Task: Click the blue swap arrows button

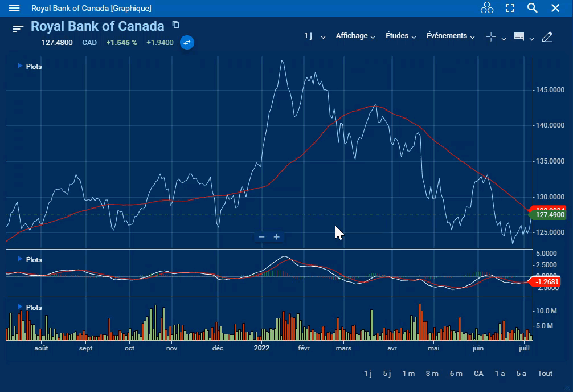Action: pyautogui.click(x=187, y=43)
